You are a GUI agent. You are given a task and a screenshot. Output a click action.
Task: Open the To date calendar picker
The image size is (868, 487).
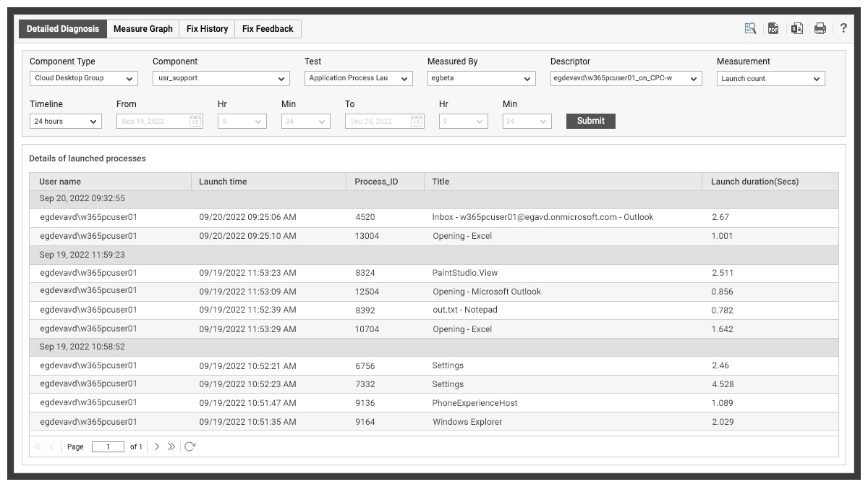417,122
